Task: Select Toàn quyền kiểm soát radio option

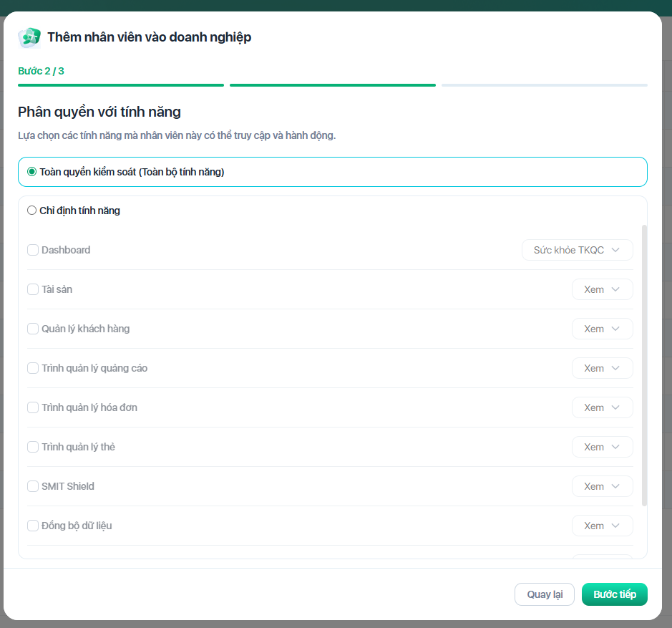Action: tap(31, 172)
